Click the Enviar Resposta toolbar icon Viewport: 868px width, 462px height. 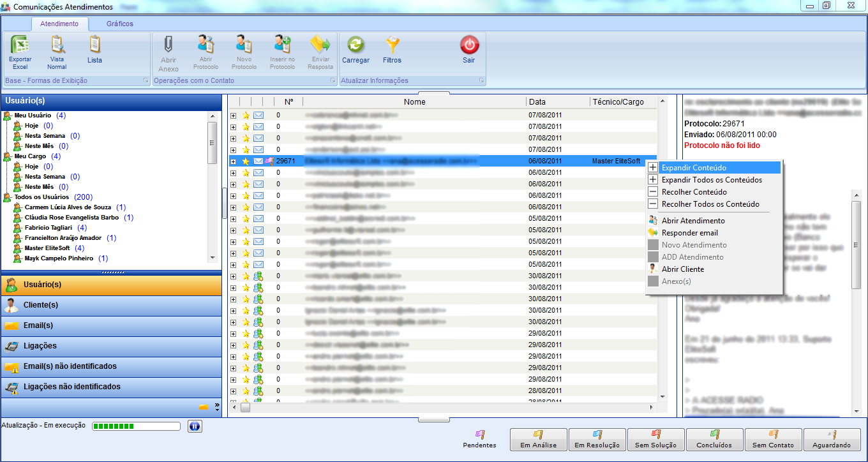pos(320,46)
